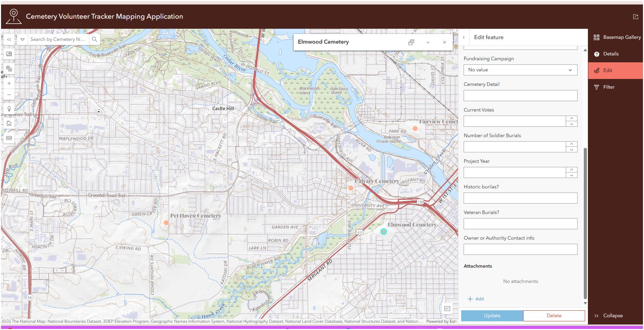Decrease the Project Year value

tap(572, 175)
